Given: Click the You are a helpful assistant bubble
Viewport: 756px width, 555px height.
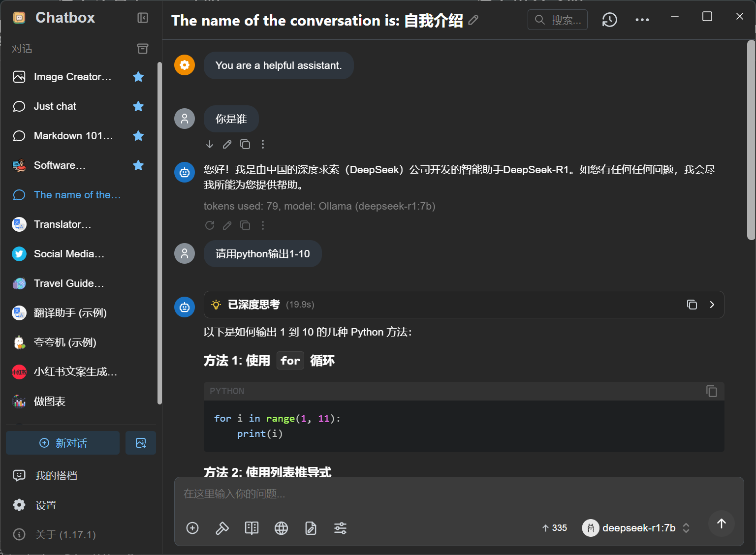Looking at the screenshot, I should point(279,65).
